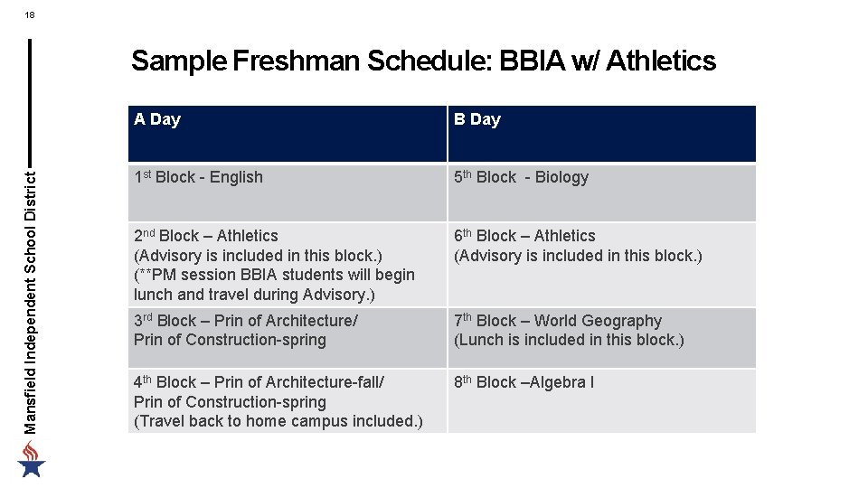This screenshot has width=868, height=488.
Task: Select the A Day column header
Action: click(157, 119)
